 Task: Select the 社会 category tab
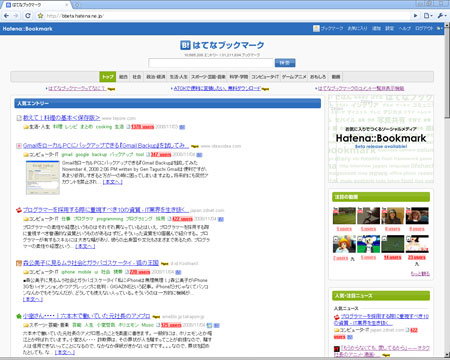click(137, 77)
